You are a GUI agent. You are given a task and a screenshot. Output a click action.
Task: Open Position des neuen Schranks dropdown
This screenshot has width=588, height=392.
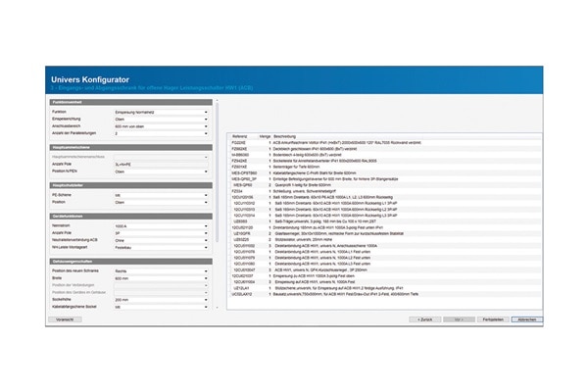coord(161,269)
